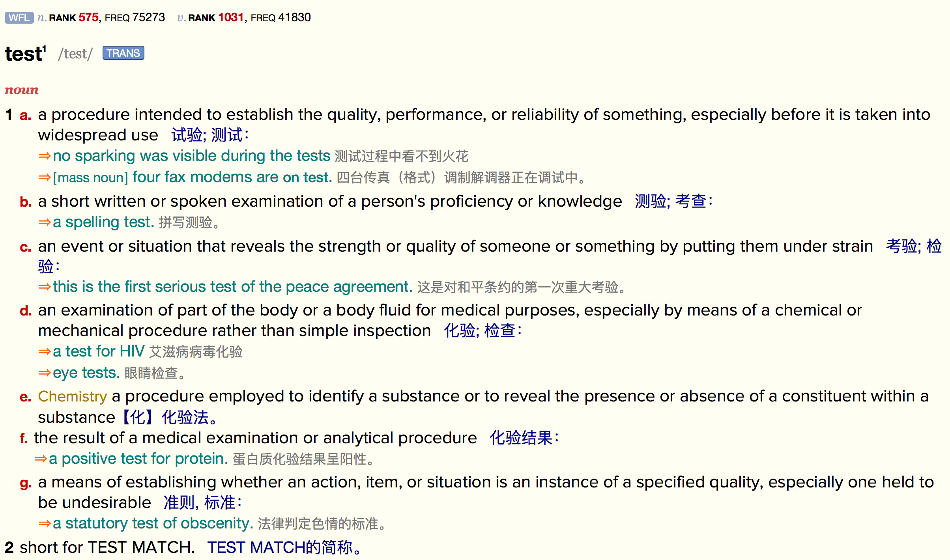The width and height of the screenshot is (950, 560).
Task: Click the arrow before 'four fax modems' example
Action: click(45, 177)
